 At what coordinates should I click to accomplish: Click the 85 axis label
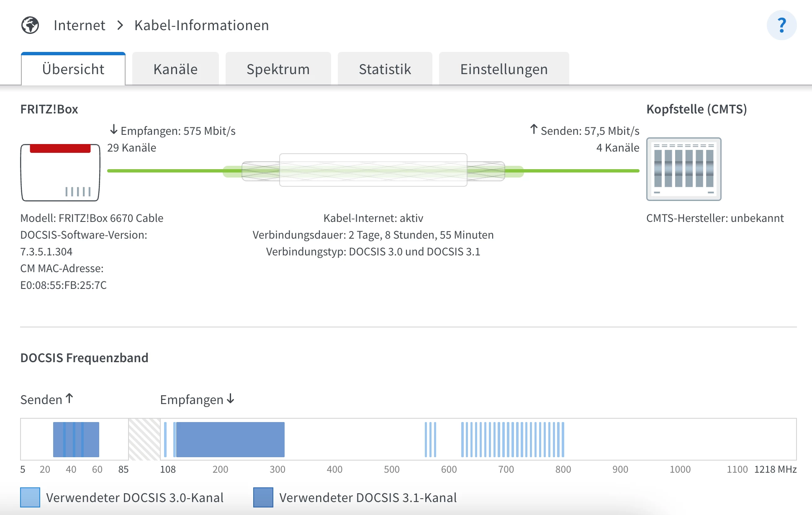(x=123, y=469)
